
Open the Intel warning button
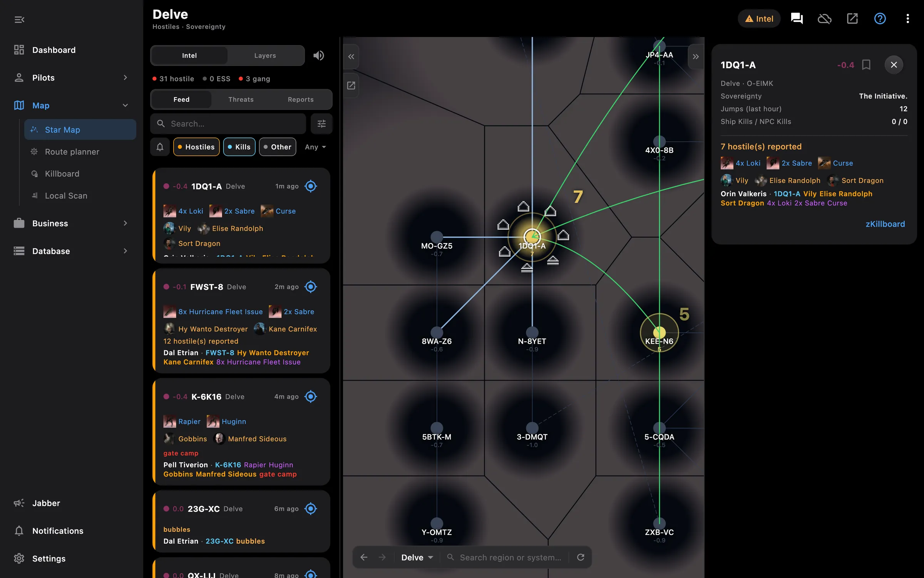click(x=759, y=18)
